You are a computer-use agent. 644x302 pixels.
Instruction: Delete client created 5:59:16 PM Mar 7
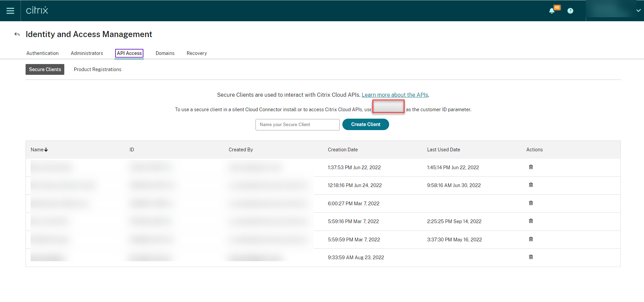point(531,221)
